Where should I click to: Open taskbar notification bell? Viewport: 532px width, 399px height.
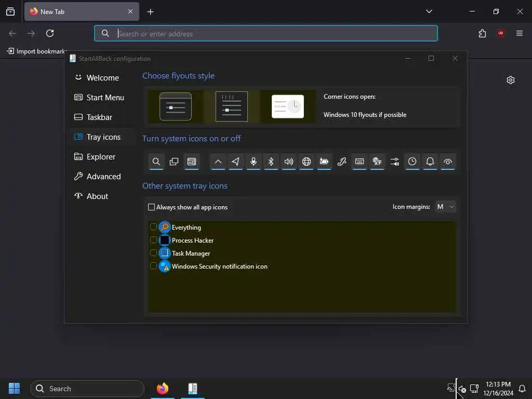pyautogui.click(x=523, y=389)
